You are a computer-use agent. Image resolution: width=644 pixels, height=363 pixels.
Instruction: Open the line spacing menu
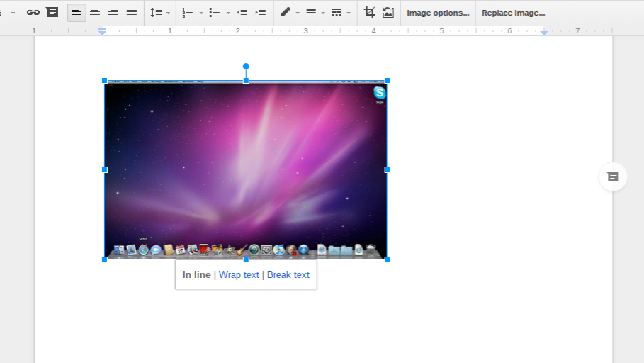click(x=159, y=13)
